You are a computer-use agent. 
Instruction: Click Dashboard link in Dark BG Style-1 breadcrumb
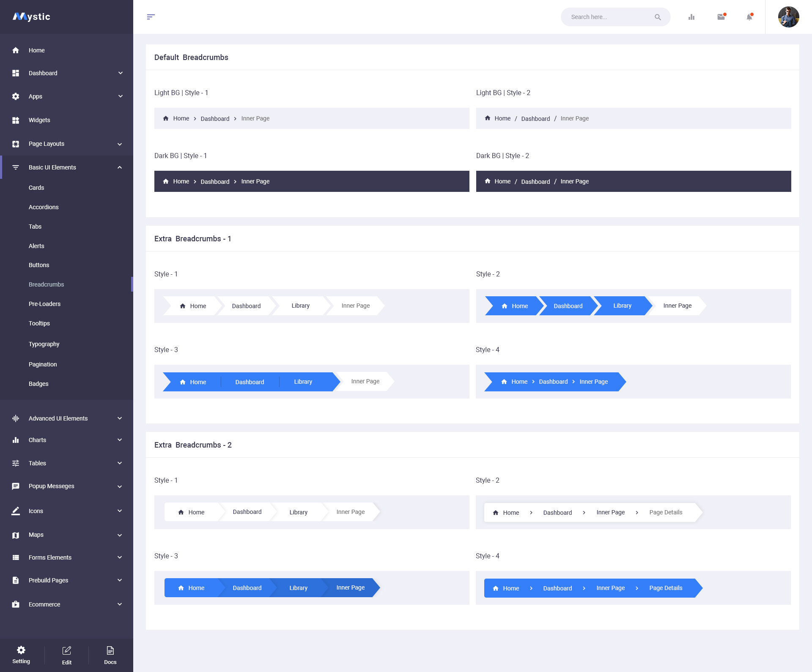pos(215,182)
